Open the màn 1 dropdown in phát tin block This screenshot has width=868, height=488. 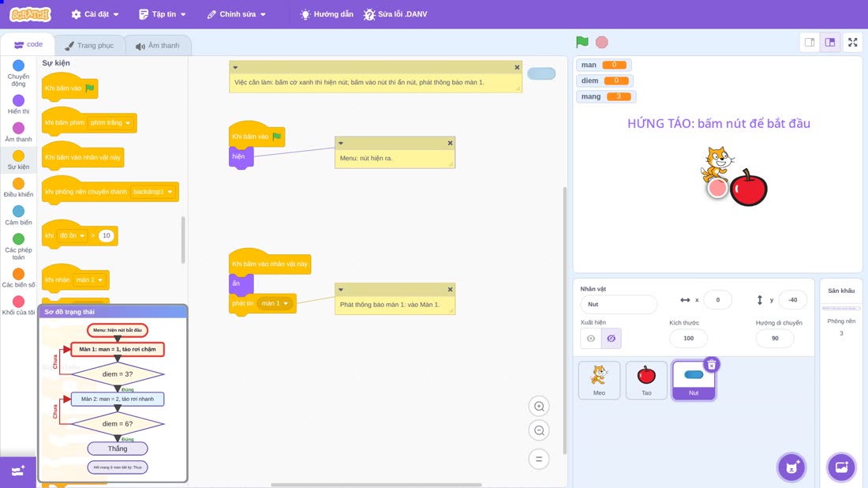[x=275, y=303]
